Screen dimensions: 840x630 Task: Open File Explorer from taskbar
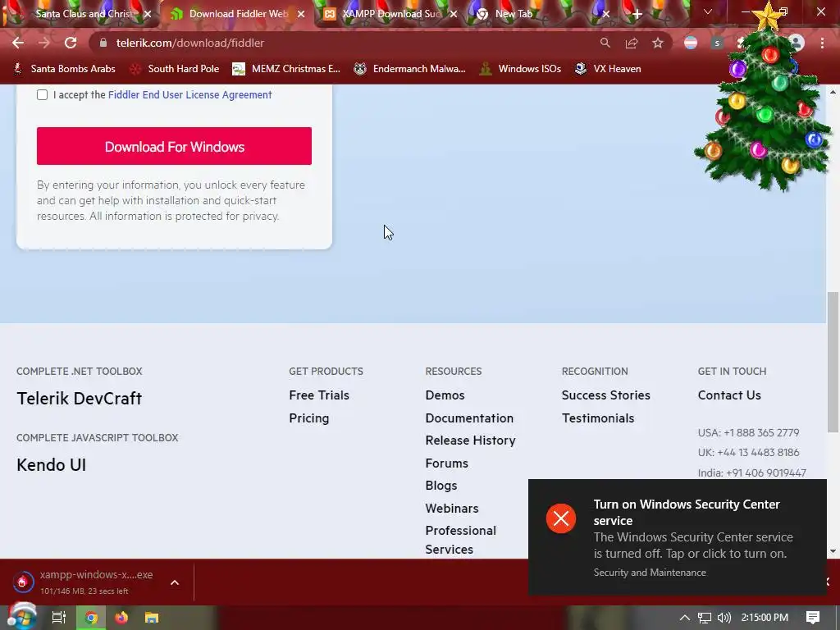pos(152,618)
